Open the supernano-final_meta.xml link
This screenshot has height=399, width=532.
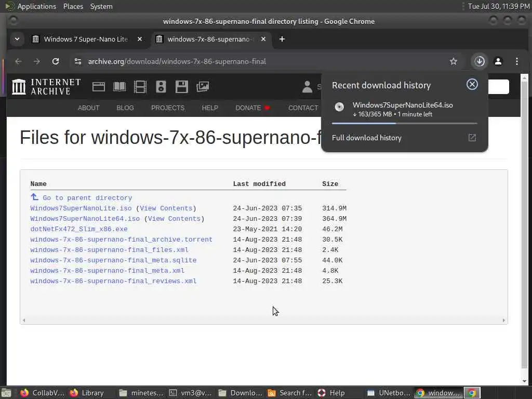[107, 271]
